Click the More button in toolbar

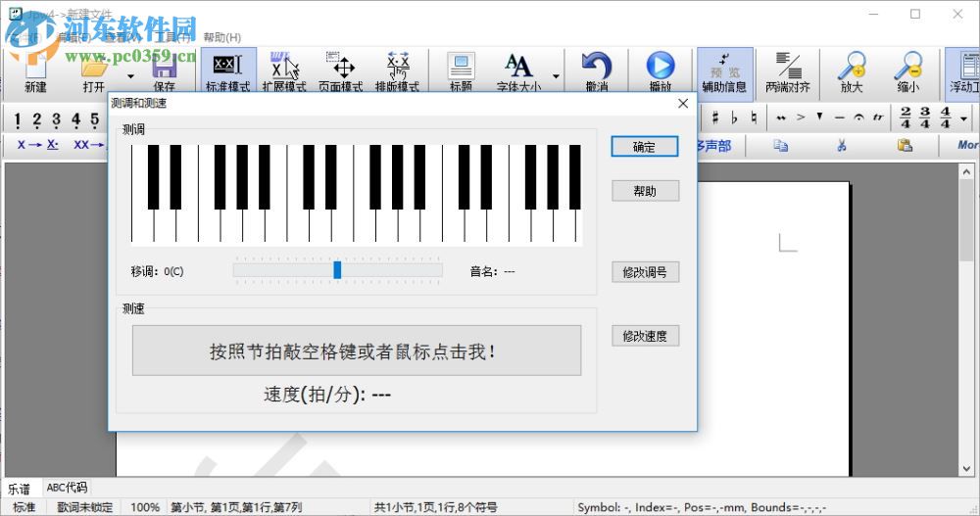click(968, 145)
